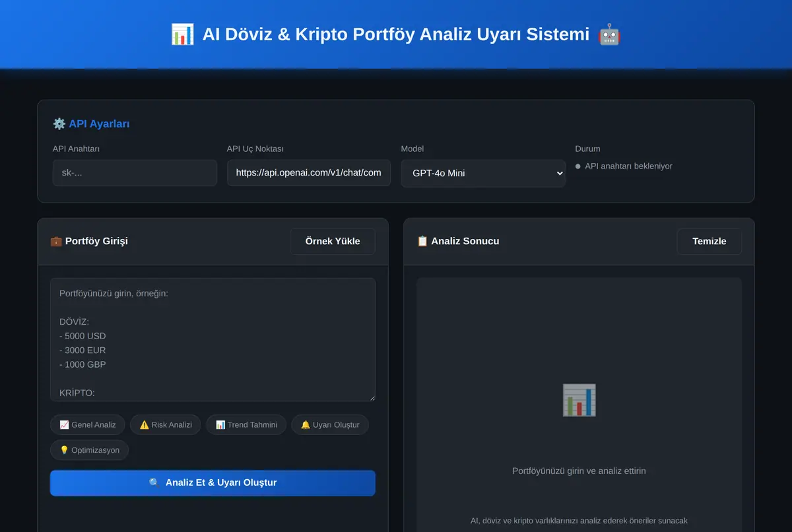The image size is (792, 532).
Task: Click the page title 'AI Döviz & Kripto Portföy Analiz Uyarı Sistemi'
Action: tap(396, 34)
